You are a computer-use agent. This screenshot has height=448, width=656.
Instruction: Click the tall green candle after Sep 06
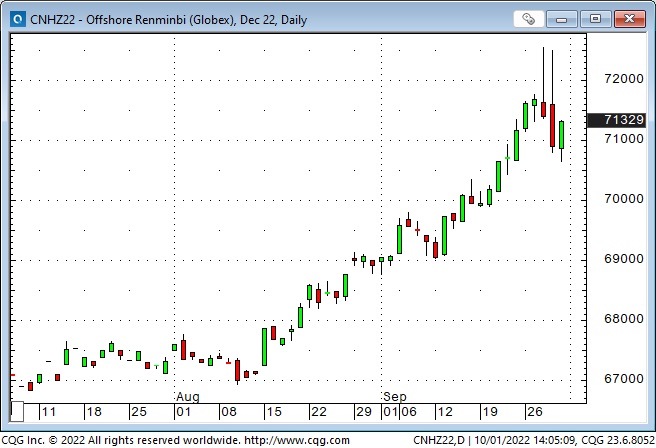coord(444,236)
